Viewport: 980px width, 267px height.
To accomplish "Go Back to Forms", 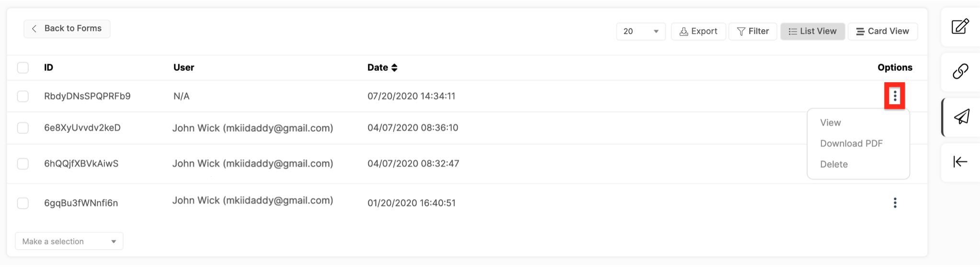I will (x=67, y=29).
